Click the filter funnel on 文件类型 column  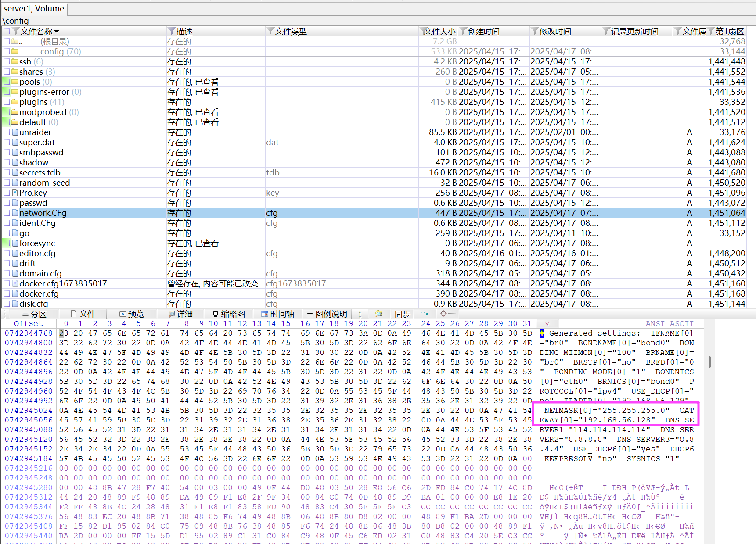(270, 31)
